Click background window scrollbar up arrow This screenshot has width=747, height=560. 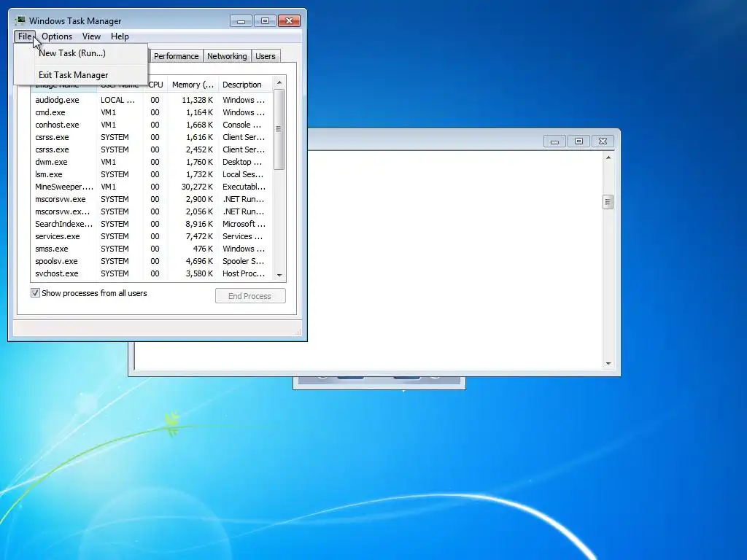[x=608, y=157]
